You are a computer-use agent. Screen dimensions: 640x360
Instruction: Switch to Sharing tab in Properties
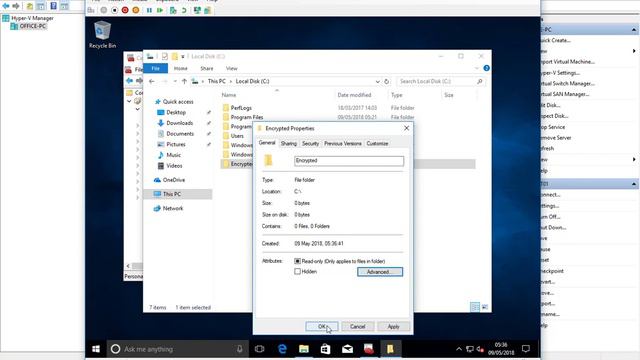point(289,144)
